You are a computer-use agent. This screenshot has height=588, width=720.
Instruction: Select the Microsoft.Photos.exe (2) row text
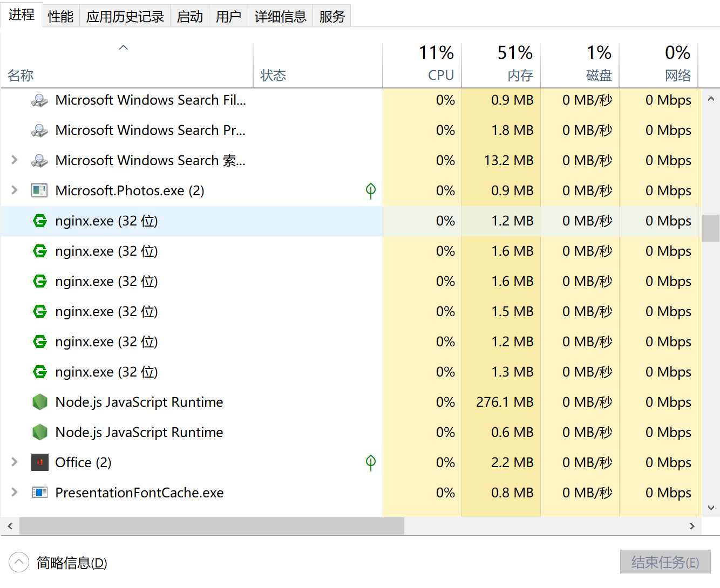click(x=130, y=191)
